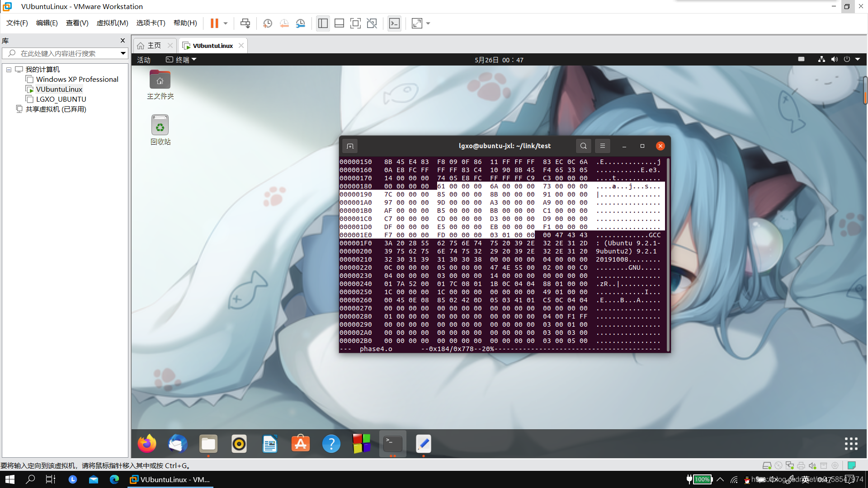Click the terminal window scrollbar

click(668, 254)
